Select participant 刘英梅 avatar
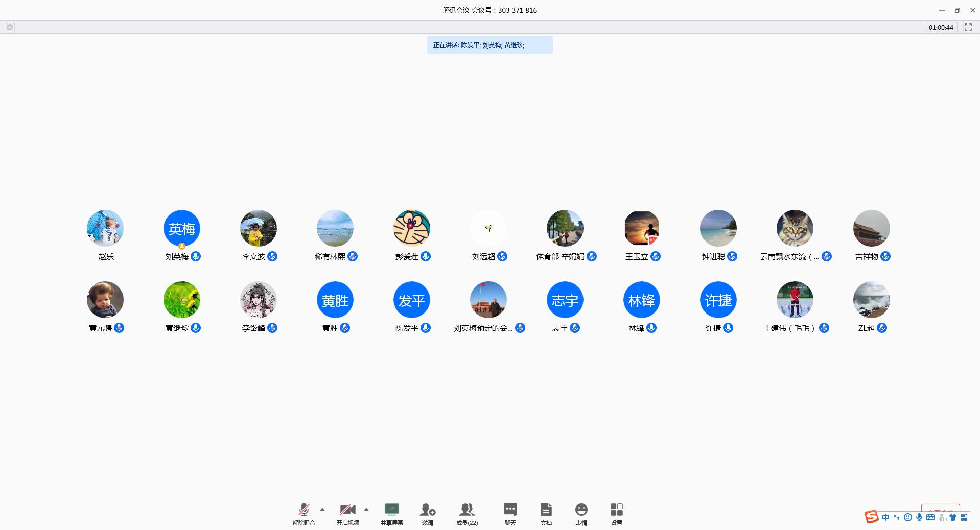980x530 pixels. (182, 228)
